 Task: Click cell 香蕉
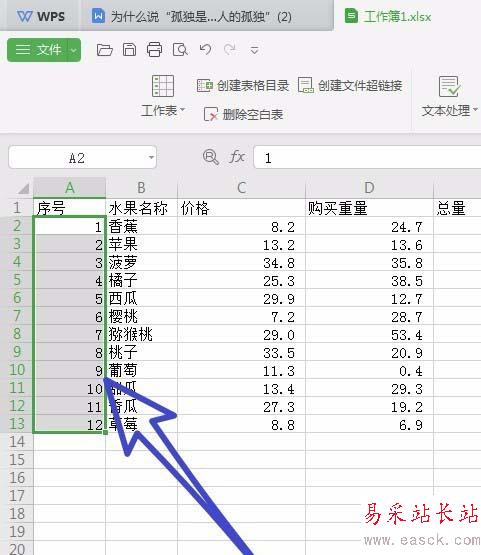pos(141,226)
